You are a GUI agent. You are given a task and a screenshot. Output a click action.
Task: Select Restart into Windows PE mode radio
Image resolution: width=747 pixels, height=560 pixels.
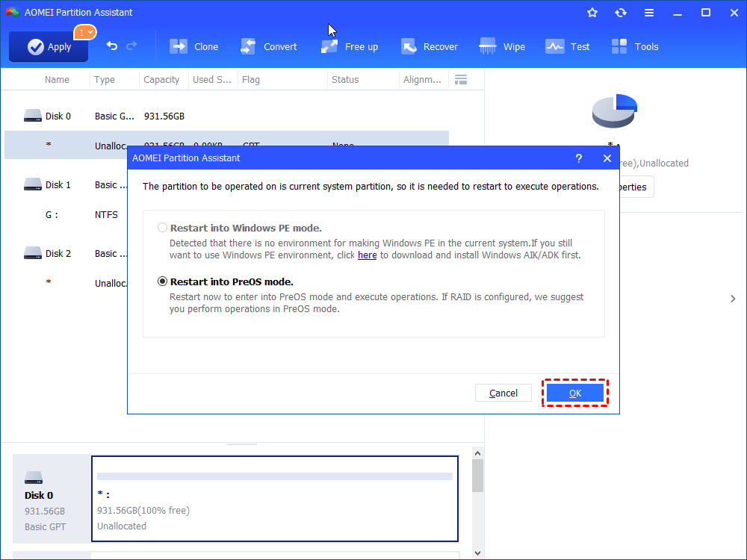pos(162,228)
